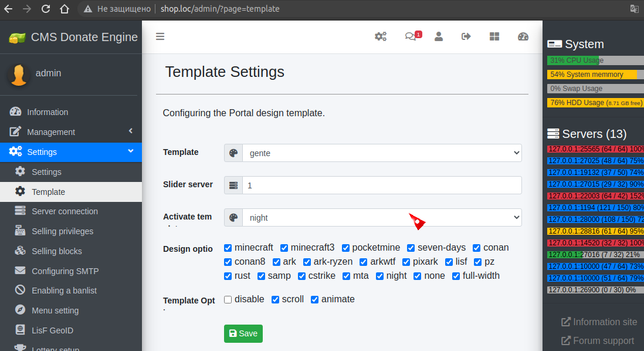The width and height of the screenshot is (644, 351).
Task: Uncheck the minecraft design option
Action: coord(228,248)
